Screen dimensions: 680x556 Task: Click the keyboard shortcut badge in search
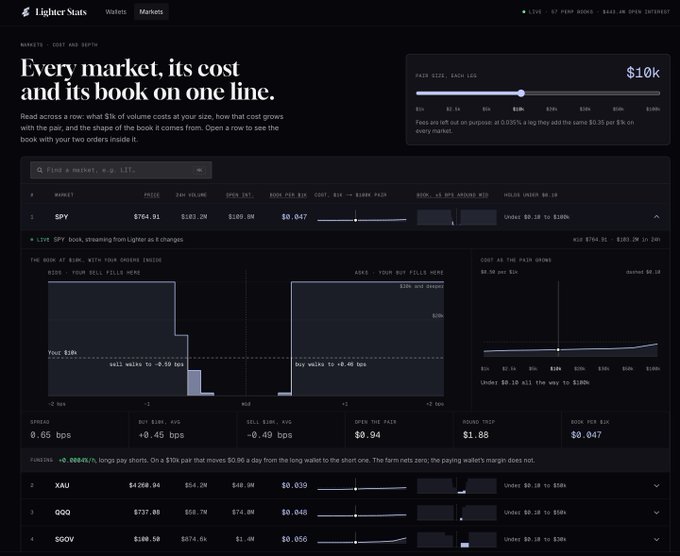(x=199, y=170)
